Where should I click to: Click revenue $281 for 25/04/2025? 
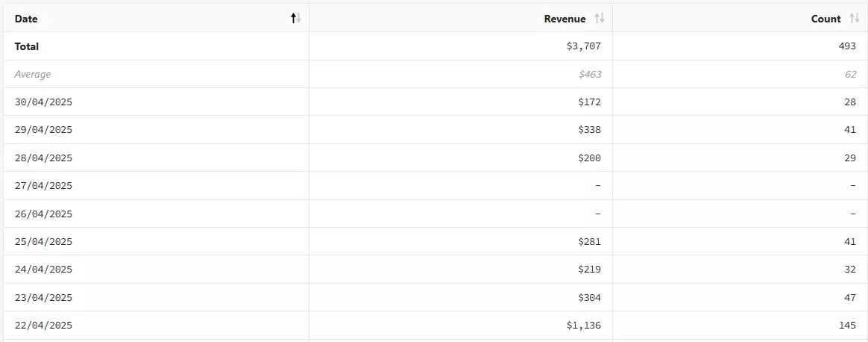tap(590, 242)
